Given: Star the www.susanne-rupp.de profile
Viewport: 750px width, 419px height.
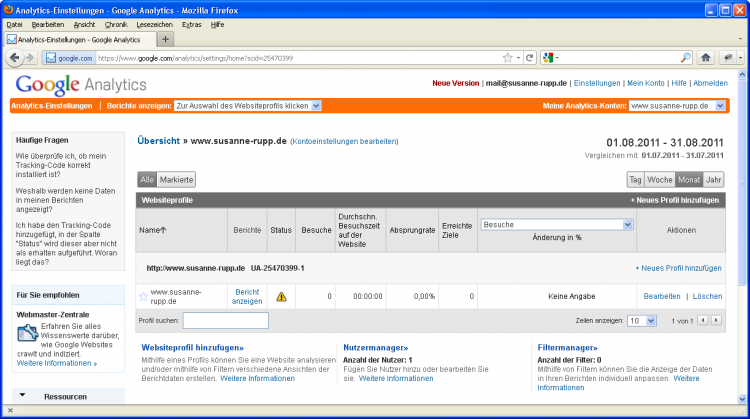Looking at the screenshot, I should [143, 297].
